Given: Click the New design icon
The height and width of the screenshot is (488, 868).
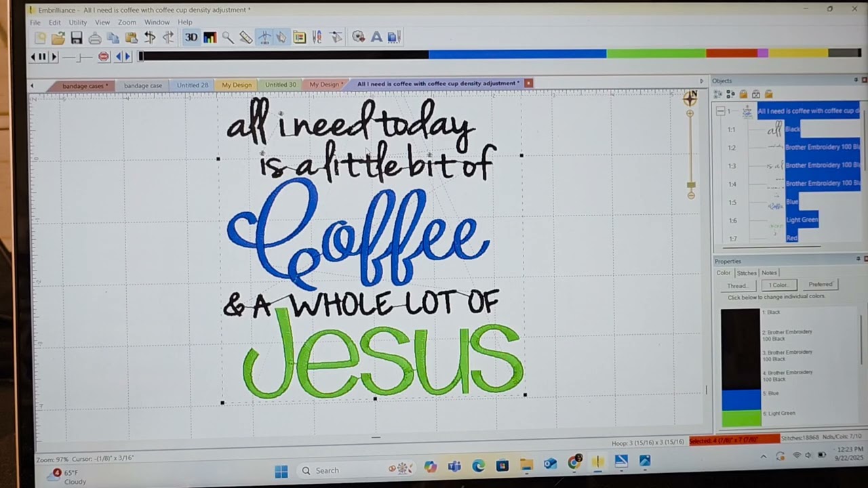Looking at the screenshot, I should [40, 38].
